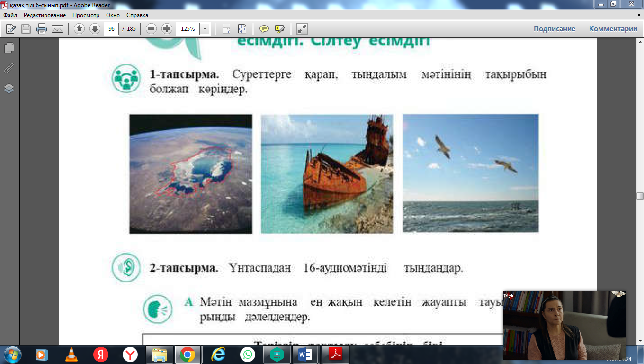This screenshot has width=644, height=364.
Task: Click the word "тыңдаңдар."
Action: tap(433, 269)
